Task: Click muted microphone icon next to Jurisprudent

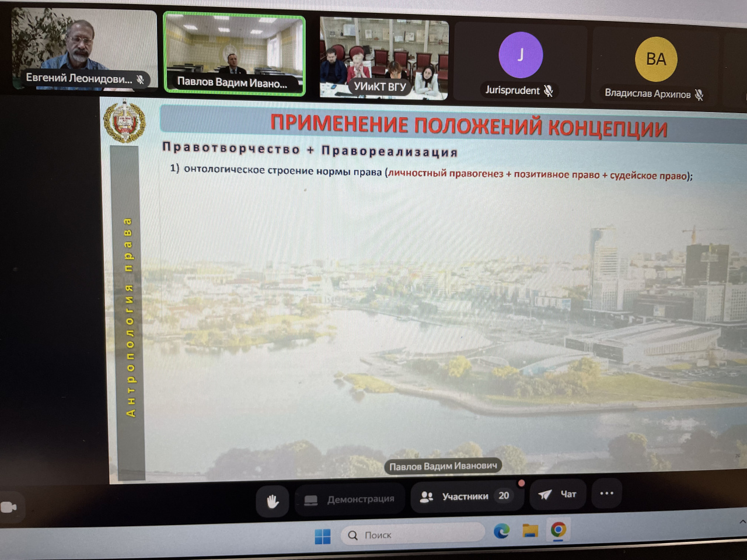Action: click(548, 90)
